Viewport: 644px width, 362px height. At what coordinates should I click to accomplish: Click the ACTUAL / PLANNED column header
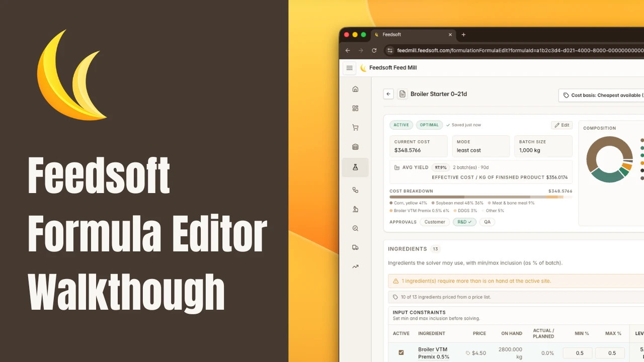tap(543, 333)
